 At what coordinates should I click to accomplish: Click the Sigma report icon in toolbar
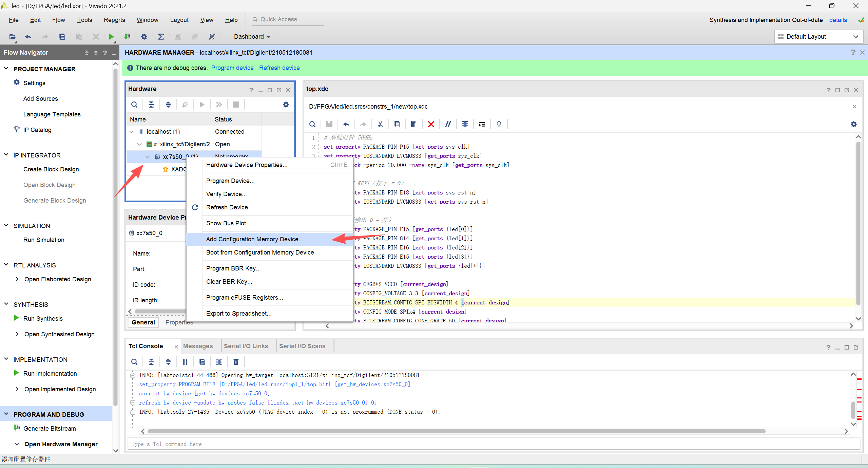point(161,37)
